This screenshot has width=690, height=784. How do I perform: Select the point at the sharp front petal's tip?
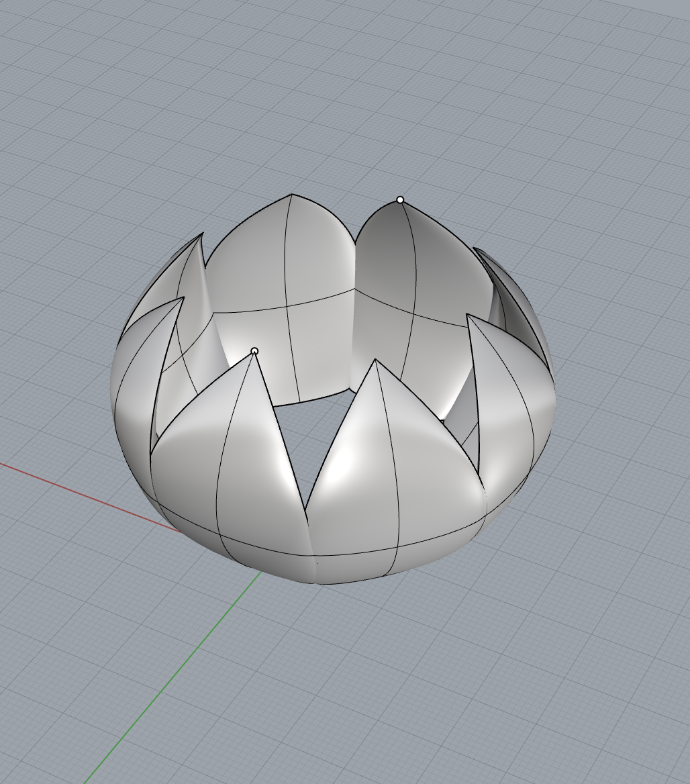pyautogui.click(x=254, y=351)
